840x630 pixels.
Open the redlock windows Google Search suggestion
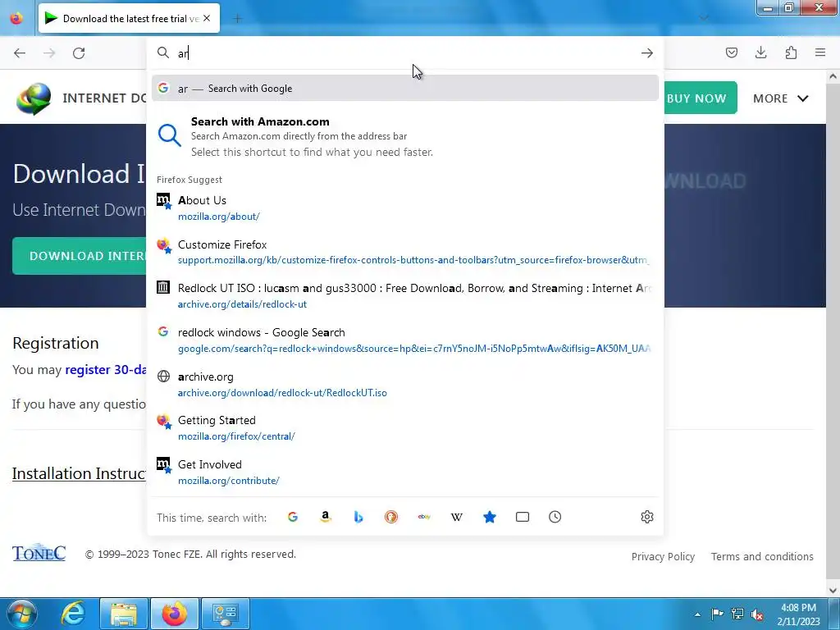(405, 340)
